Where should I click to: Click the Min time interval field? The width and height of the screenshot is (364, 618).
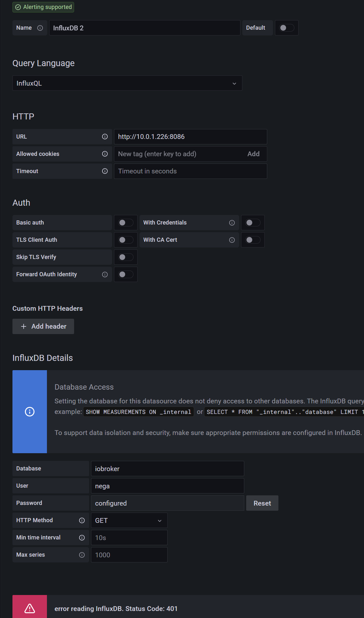pyautogui.click(x=129, y=538)
